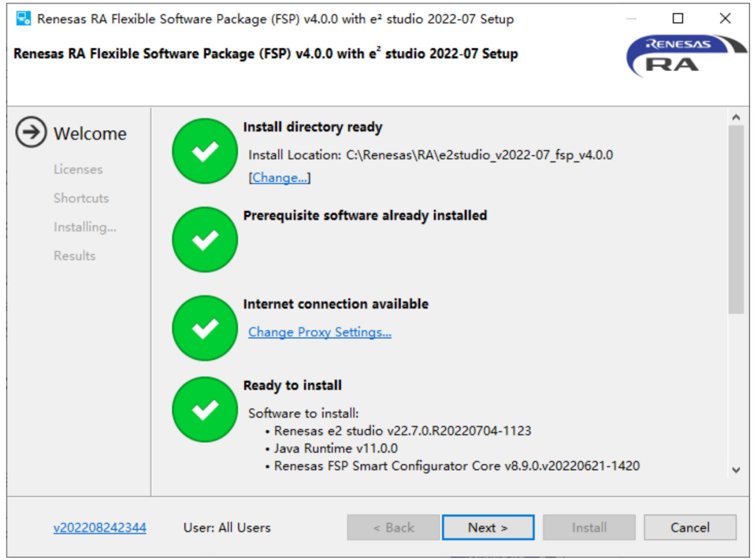754x560 pixels.
Task: Click 'Renesas e2 studio v22.7.0.R20220704-1123' entry
Action: coord(402,431)
